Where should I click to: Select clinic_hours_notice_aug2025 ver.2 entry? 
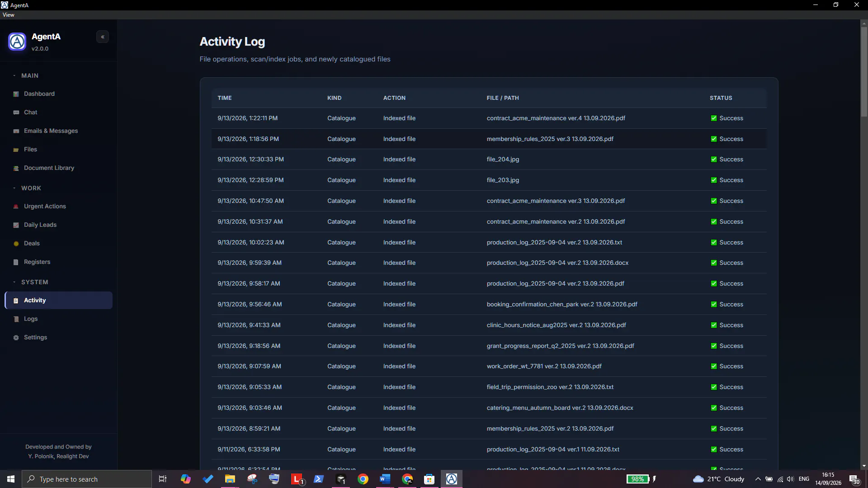489,325
